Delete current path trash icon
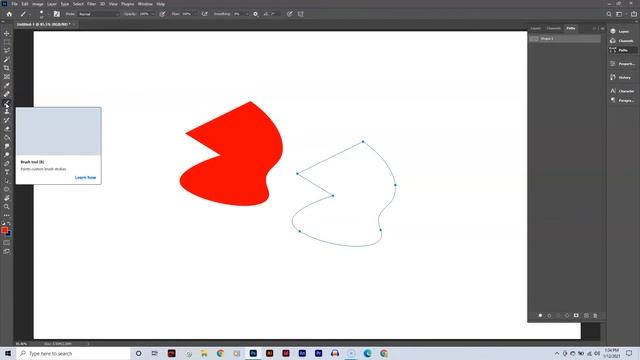This screenshot has height=360, width=640. pyautogui.click(x=595, y=316)
